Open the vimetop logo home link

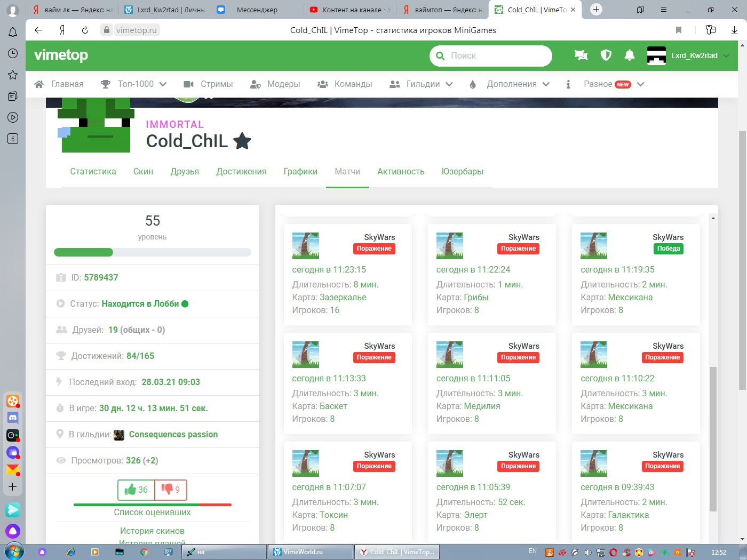point(61,55)
